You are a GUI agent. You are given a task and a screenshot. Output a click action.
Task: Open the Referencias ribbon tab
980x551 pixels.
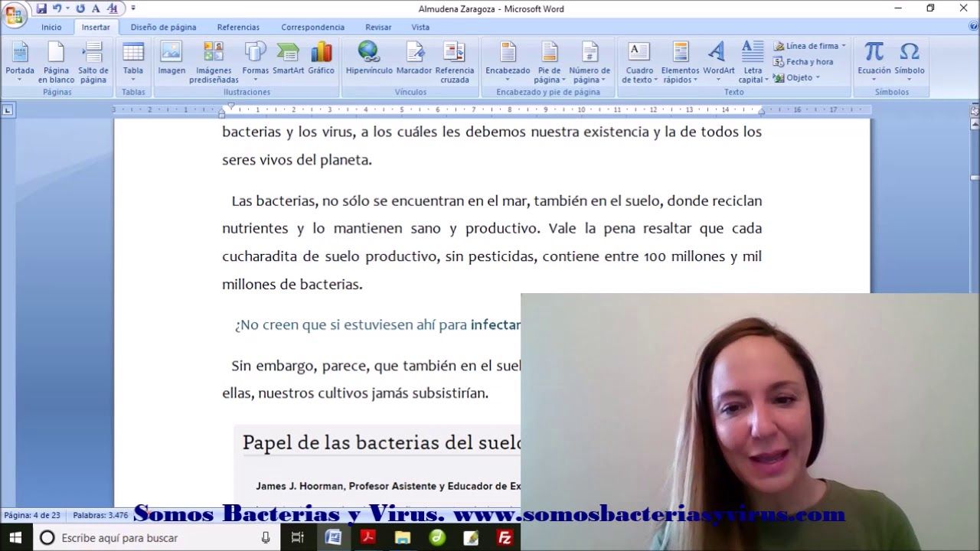(x=238, y=27)
